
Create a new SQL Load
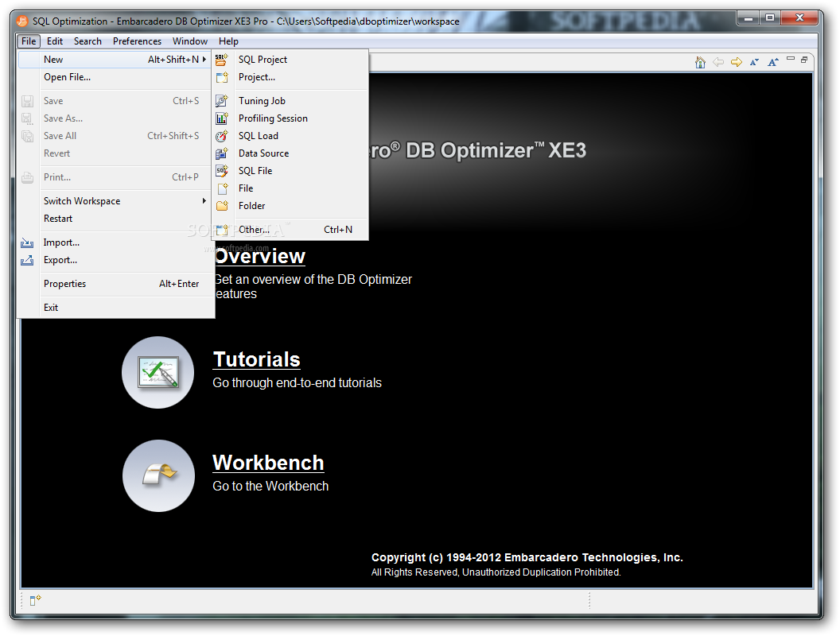(291, 136)
